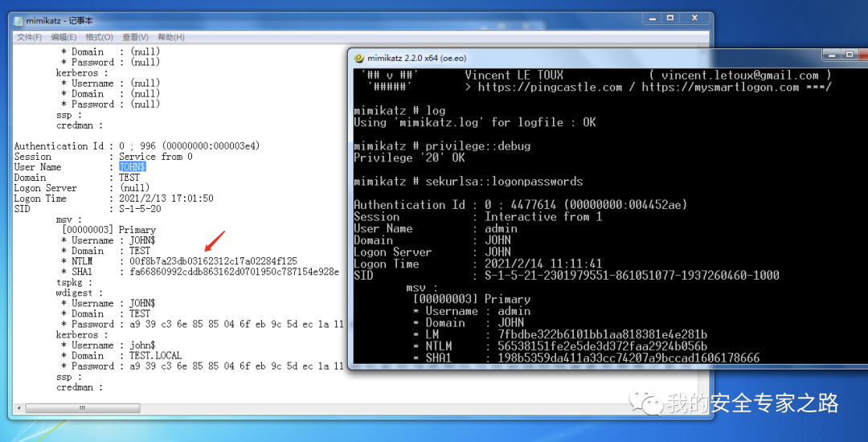Click the '[00000003] Primary' line in Notepad
The height and width of the screenshot is (442, 868).
[108, 230]
